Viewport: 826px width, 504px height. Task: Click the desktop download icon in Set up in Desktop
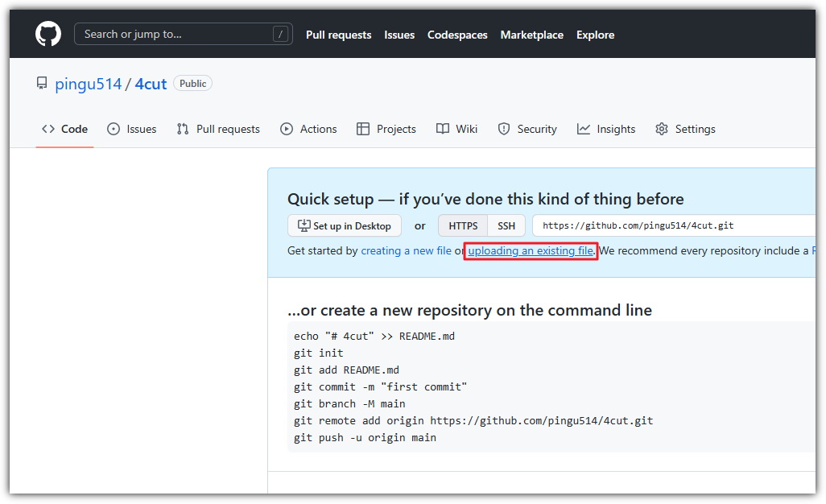[304, 225]
